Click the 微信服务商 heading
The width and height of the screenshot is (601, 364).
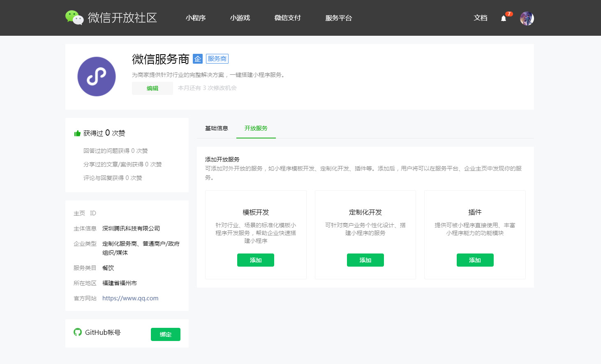(161, 59)
